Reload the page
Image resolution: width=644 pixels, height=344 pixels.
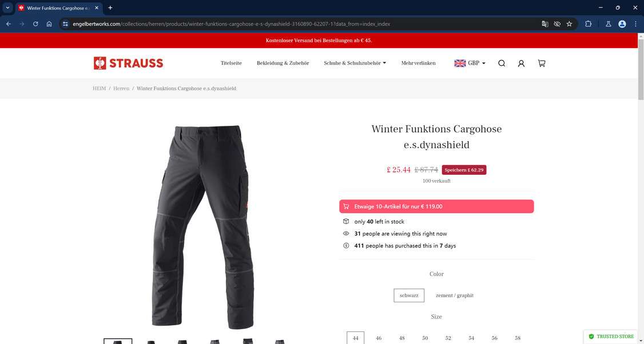click(35, 24)
